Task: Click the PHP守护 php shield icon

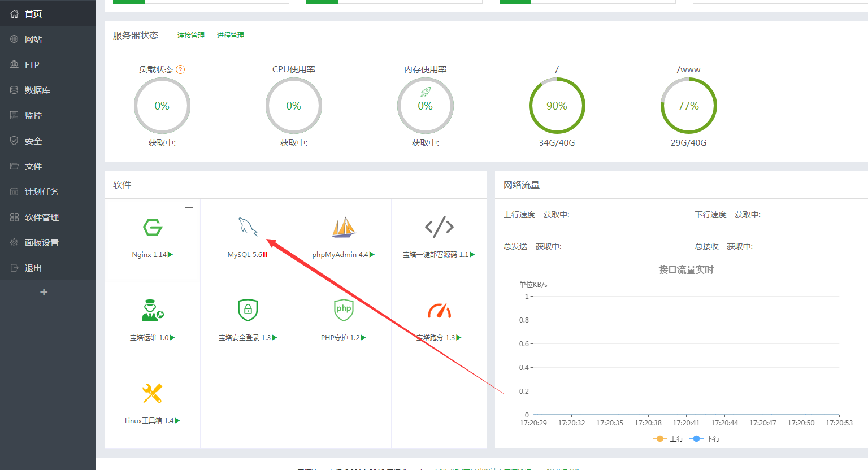Action: [344, 310]
